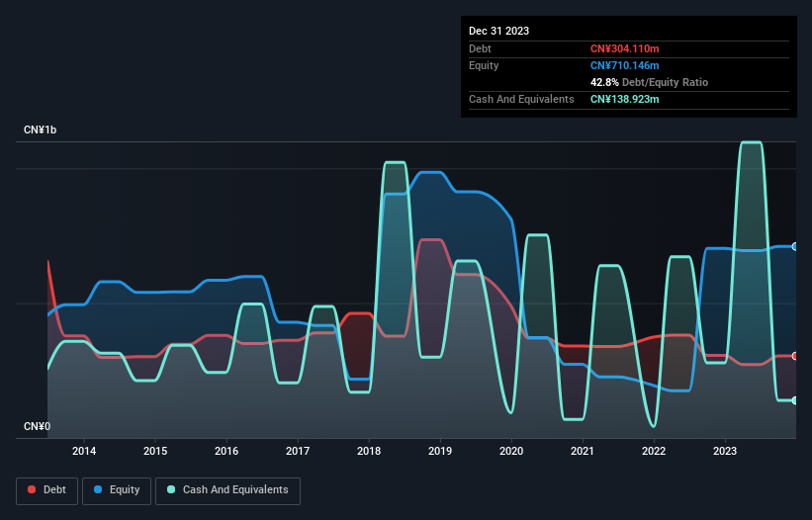Click the 2016 x-axis label

point(226,451)
